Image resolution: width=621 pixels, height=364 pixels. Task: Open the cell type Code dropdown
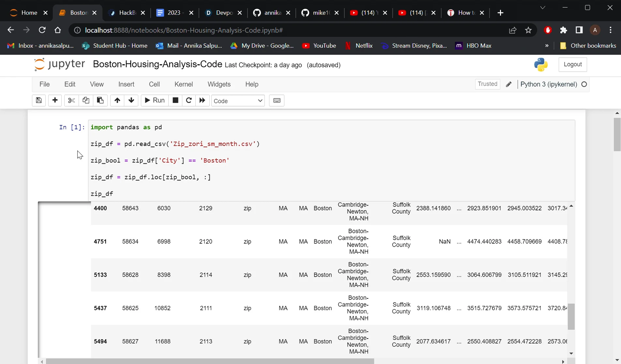pos(238,101)
